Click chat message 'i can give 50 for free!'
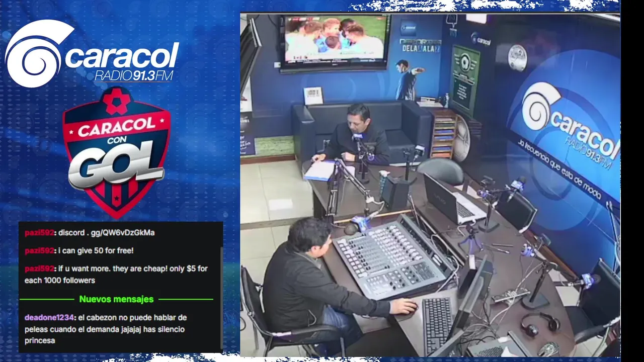 coord(96,250)
